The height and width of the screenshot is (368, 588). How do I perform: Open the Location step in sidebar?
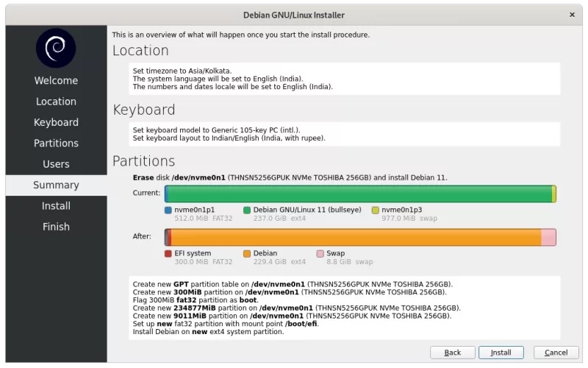coord(56,102)
